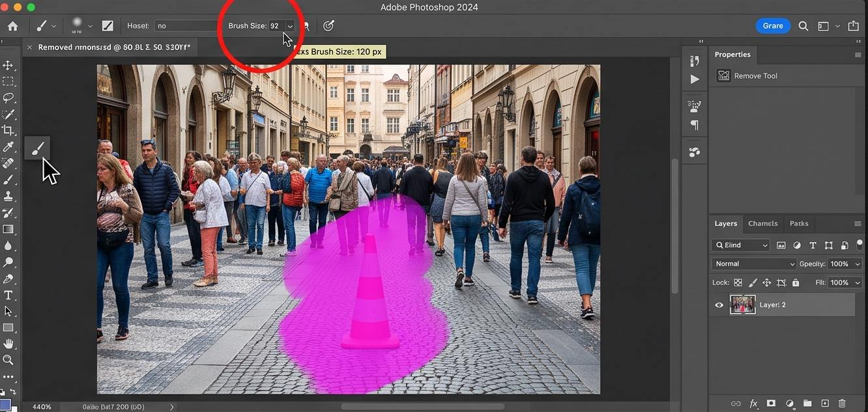The image size is (868, 412).
Task: Add a layer mask
Action: tap(771, 404)
